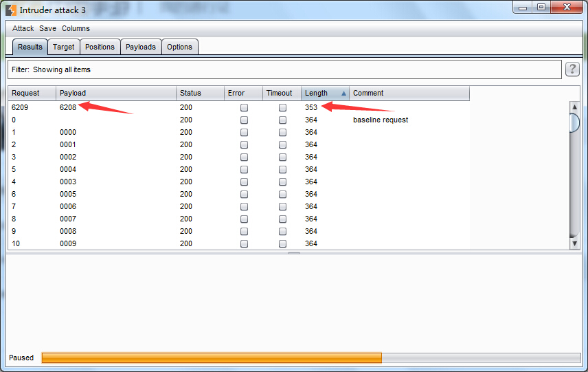Screen dimensions: 588x372
Task: Click the scrollbar up arrow in results table
Action: pos(574,107)
